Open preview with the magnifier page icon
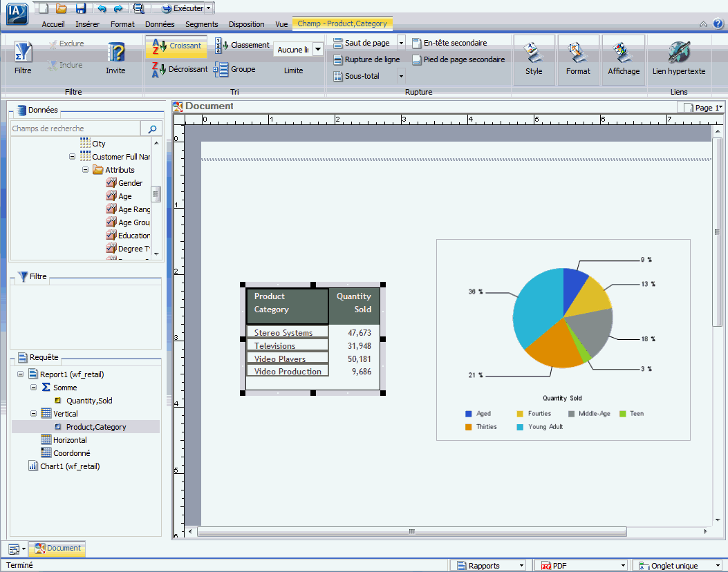728x572 pixels. [138, 8]
